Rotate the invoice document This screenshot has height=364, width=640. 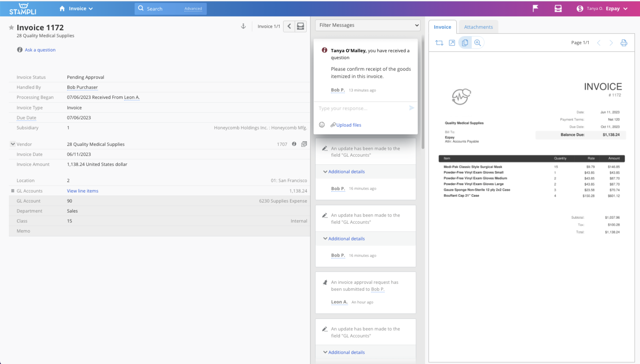coord(439,43)
